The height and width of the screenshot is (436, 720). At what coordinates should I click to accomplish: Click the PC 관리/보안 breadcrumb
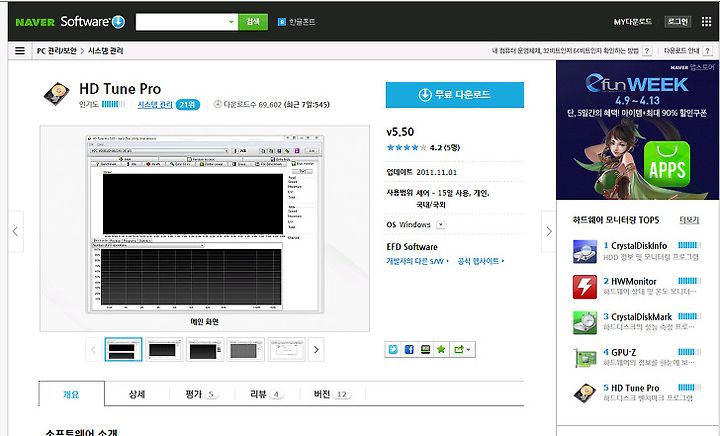point(56,51)
